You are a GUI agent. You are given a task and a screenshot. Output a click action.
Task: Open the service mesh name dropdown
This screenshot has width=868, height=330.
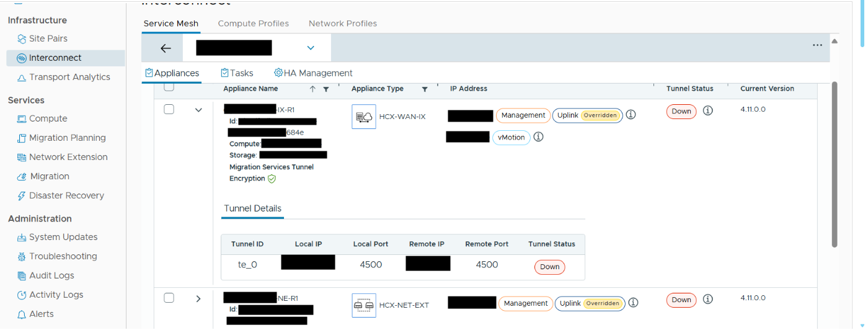pos(311,48)
